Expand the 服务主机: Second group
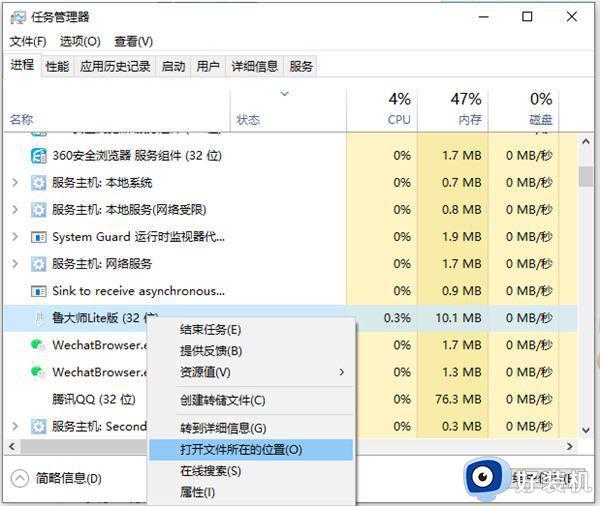The height and width of the screenshot is (506, 600). [15, 426]
